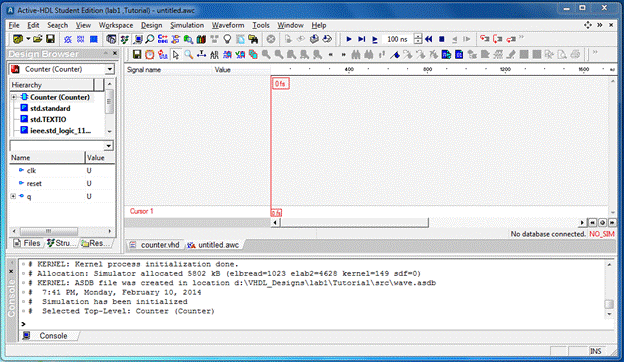Click the Signal name column header
The height and width of the screenshot is (362, 624).
pyautogui.click(x=168, y=70)
